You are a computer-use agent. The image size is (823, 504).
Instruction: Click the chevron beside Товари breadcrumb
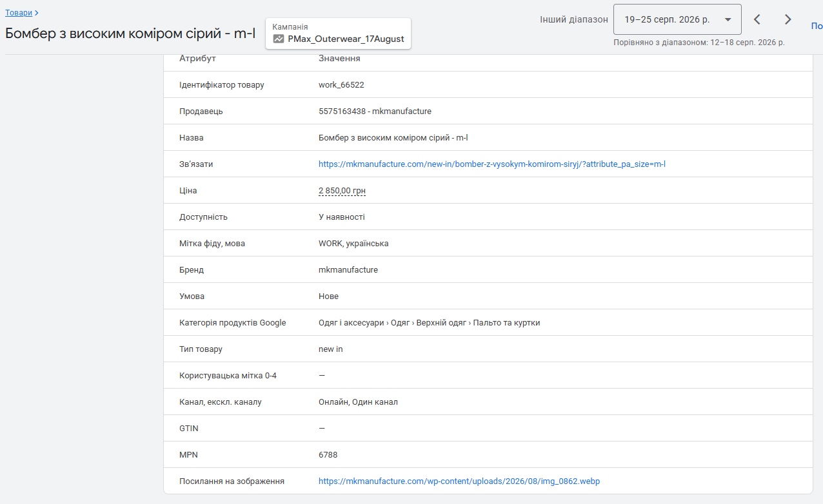point(37,13)
